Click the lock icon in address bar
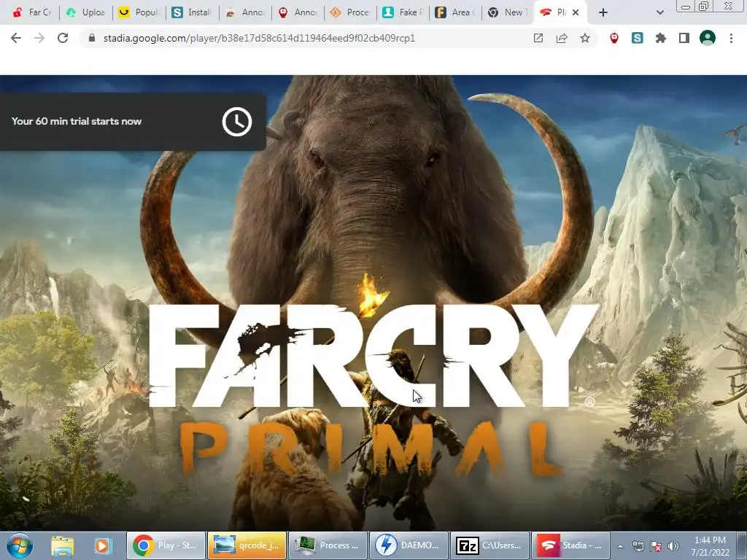This screenshot has width=747, height=560. tap(92, 38)
